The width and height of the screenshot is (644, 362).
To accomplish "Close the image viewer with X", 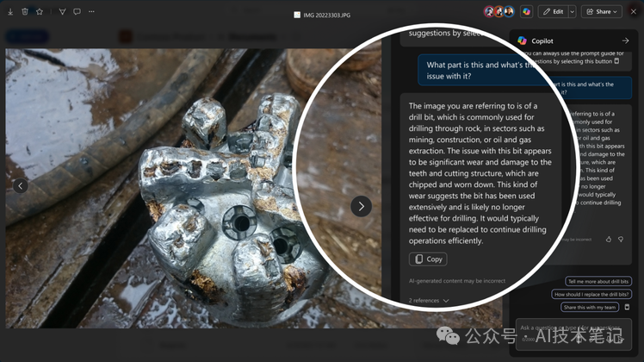I will (634, 12).
